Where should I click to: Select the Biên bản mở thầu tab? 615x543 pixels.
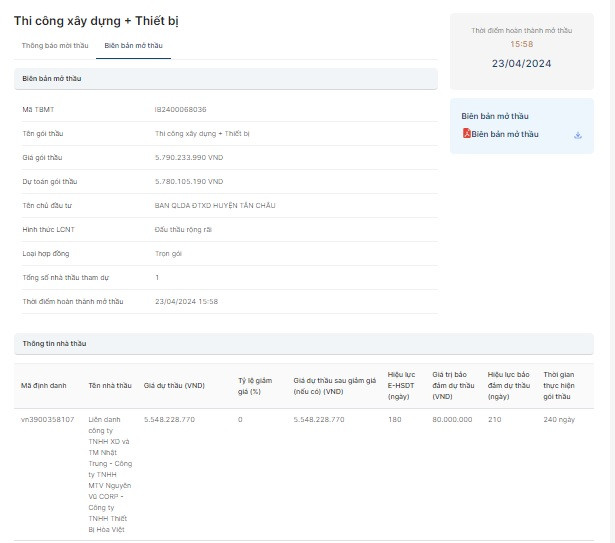tap(133, 46)
